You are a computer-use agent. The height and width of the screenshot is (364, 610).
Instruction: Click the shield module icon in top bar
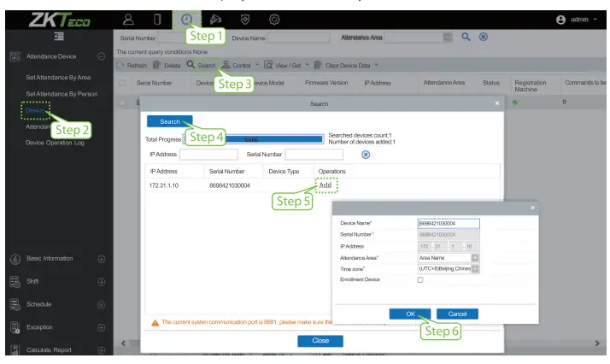click(x=246, y=18)
